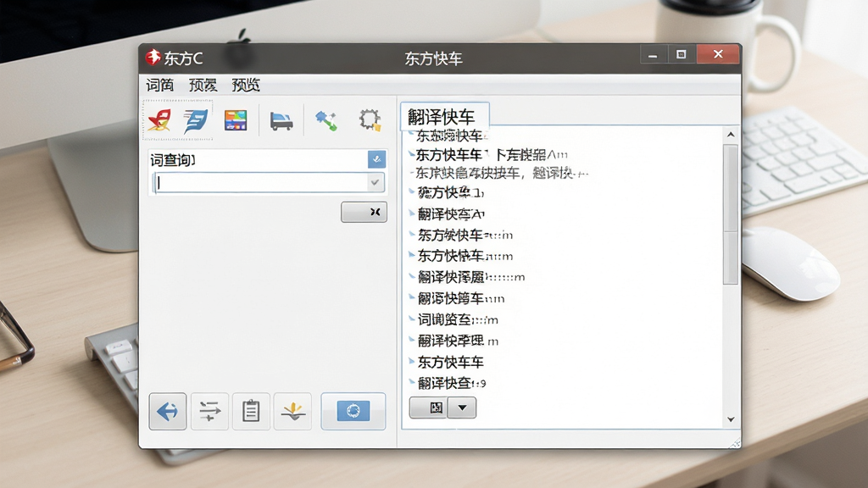Expand the query input combo box arrow

pos(376,183)
